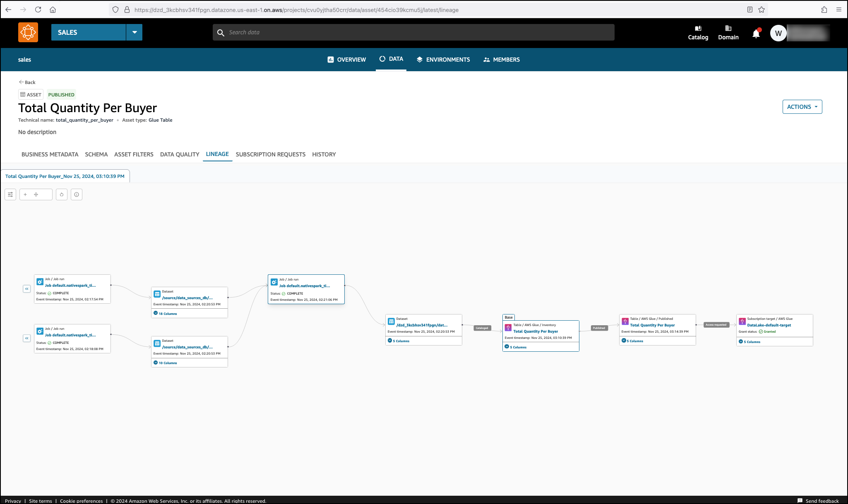Viewport: 848px width, 504px height.
Task: Click the Back link
Action: [27, 82]
